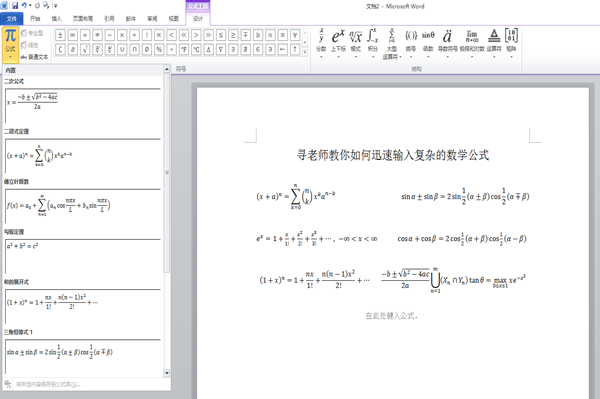
Task: Insert the percent % symbol
Action: 159,49
